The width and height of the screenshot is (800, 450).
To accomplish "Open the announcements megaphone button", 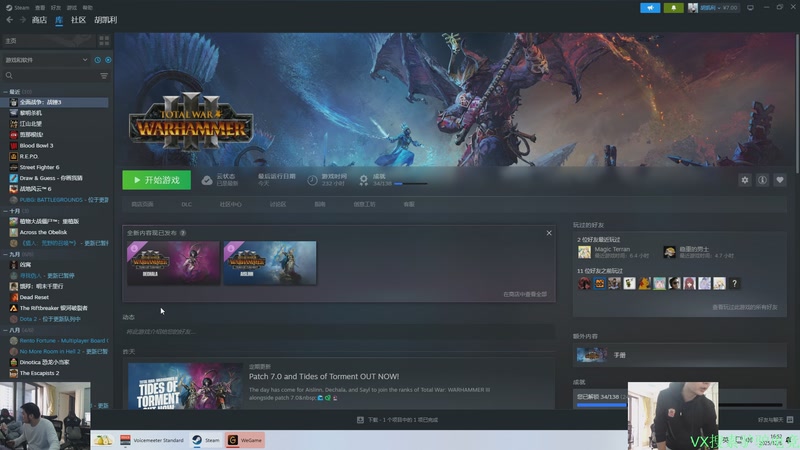I will [650, 8].
